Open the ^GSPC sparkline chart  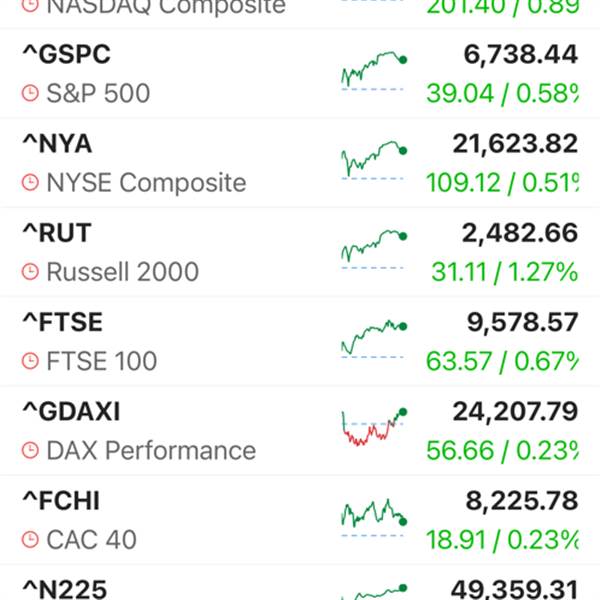click(x=372, y=71)
